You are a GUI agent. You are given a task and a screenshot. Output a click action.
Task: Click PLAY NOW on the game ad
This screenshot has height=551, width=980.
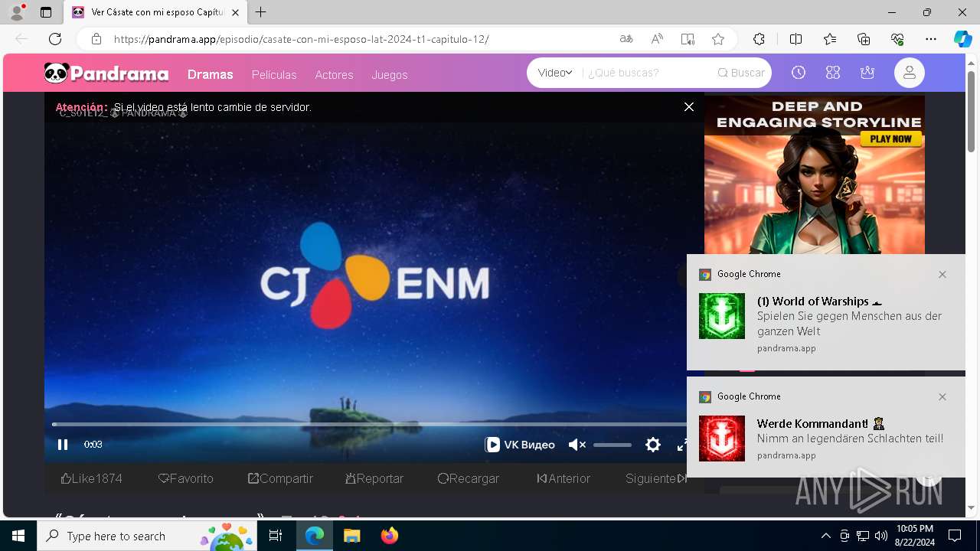coord(890,139)
